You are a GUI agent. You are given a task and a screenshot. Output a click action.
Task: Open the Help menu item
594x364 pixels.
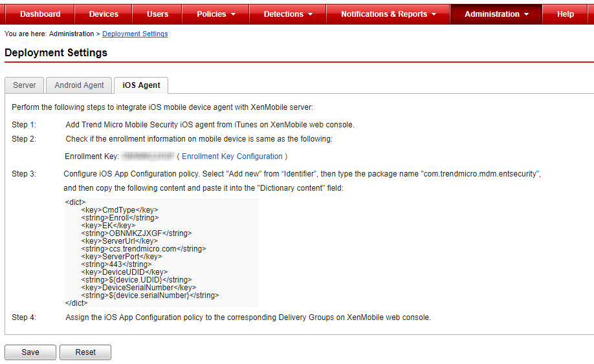click(565, 14)
